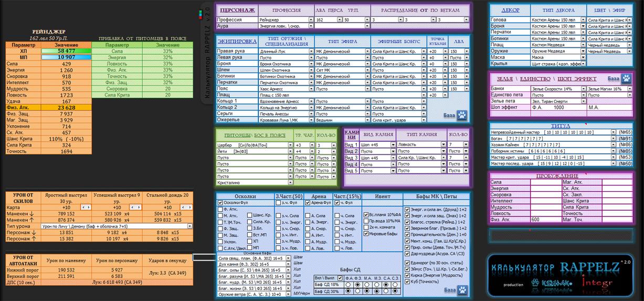Click the Физ. Атк. field containing 600
644x301 pixels.
pos(546,220)
